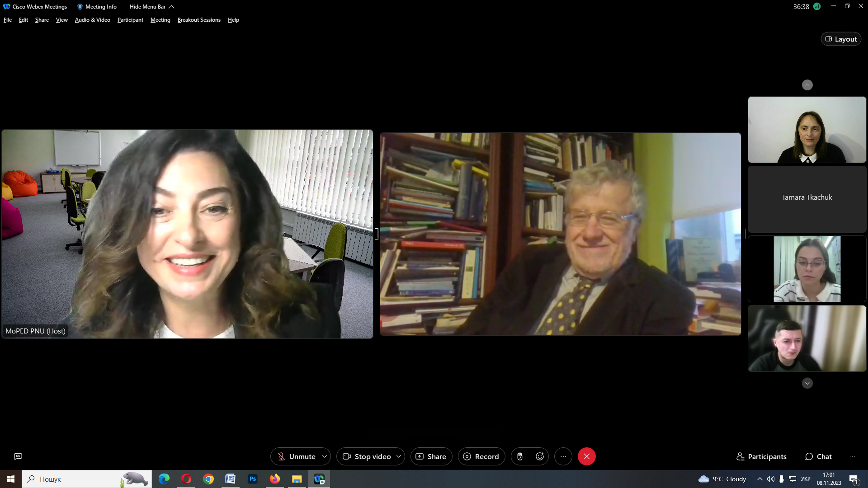Screen dimensions: 868x488
Task: Stop video camera toggle
Action: click(366, 456)
